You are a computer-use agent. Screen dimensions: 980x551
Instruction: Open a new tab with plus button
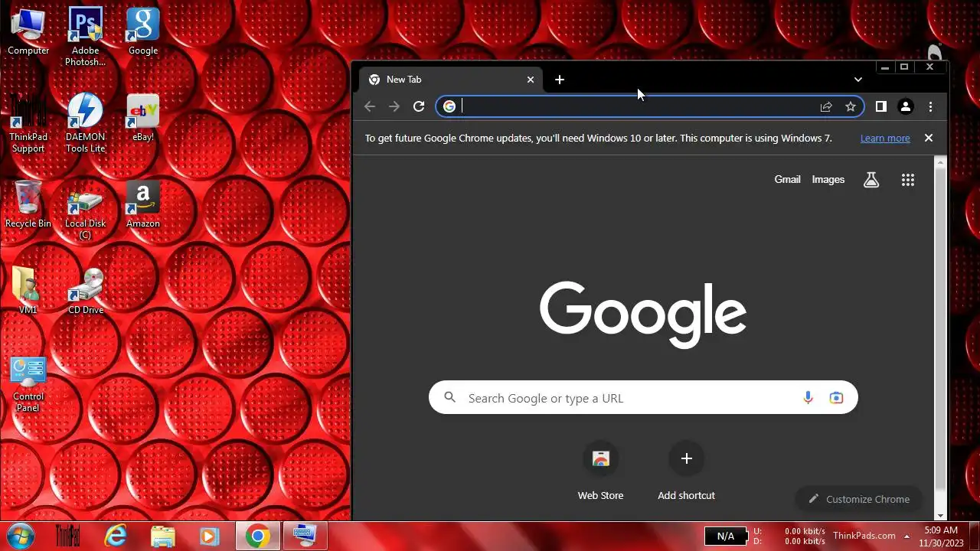click(560, 80)
